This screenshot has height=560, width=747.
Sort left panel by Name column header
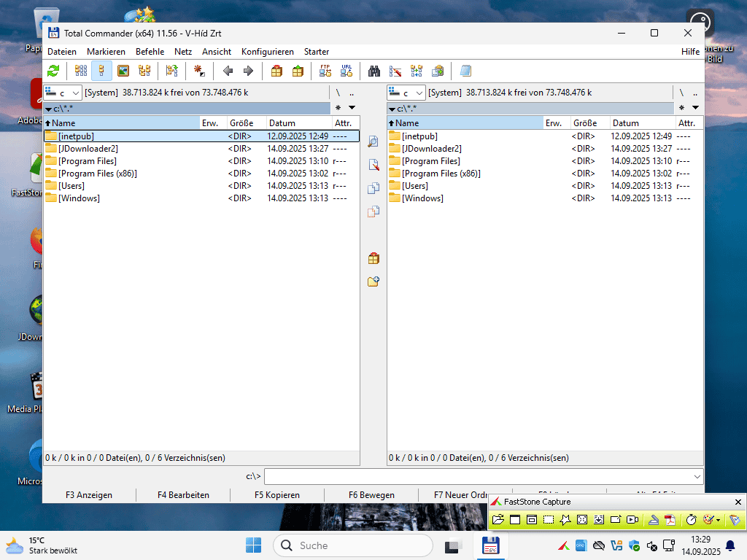122,122
